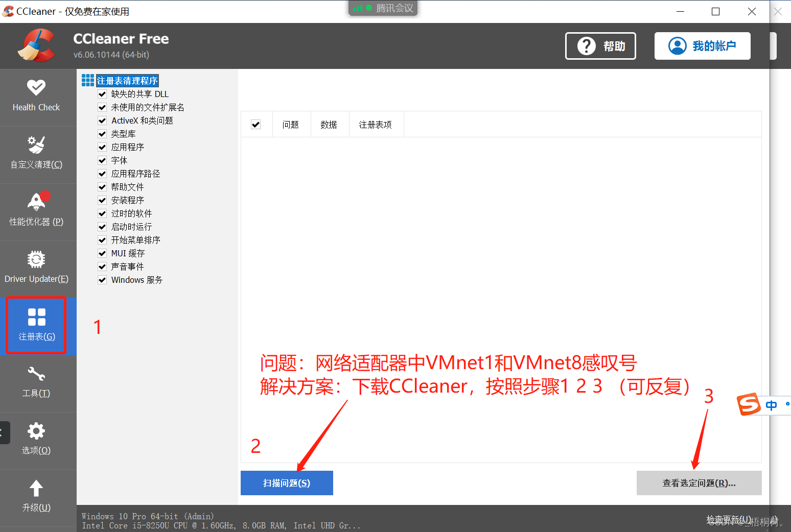Select 注册表清理程序 tree heading
This screenshot has width=791, height=532.
coord(127,81)
